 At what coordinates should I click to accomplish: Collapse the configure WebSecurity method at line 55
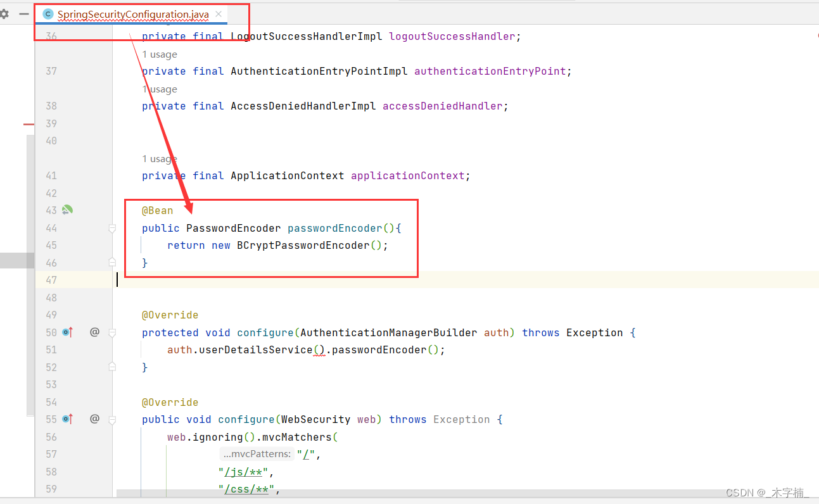(x=112, y=419)
